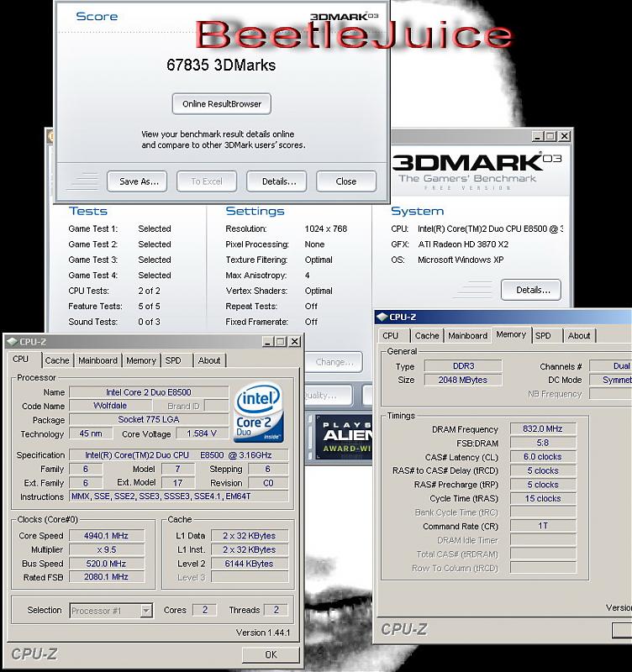Click the Resolution value 1024 x 768
The image size is (632, 672).
point(326,228)
